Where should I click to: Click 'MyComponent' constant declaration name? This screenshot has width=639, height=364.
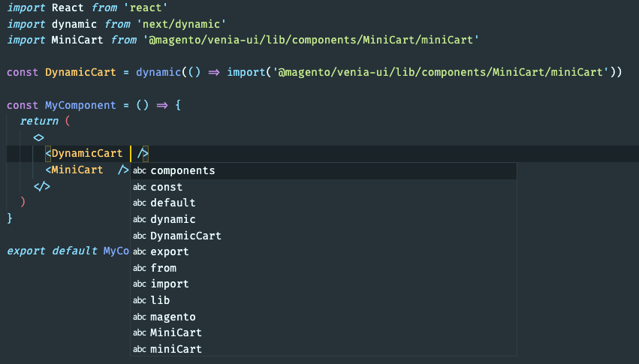click(80, 105)
